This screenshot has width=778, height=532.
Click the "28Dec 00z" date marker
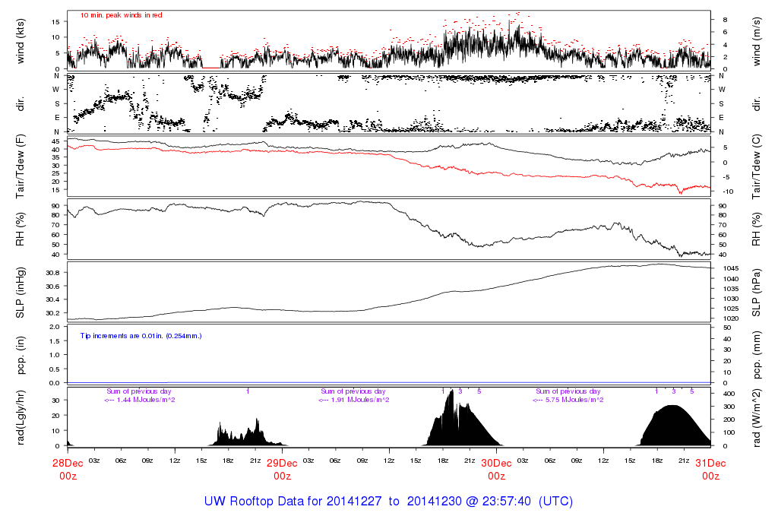coord(68,469)
